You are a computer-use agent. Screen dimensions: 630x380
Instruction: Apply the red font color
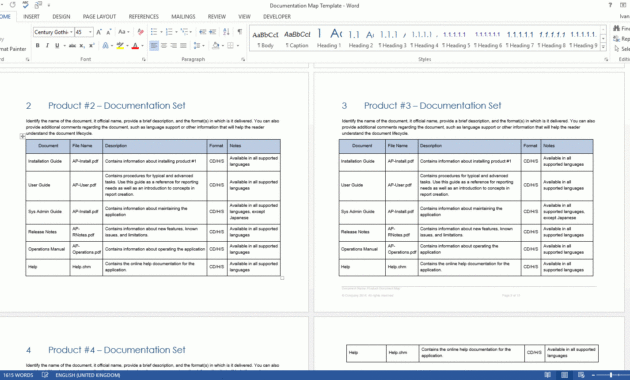[135, 46]
